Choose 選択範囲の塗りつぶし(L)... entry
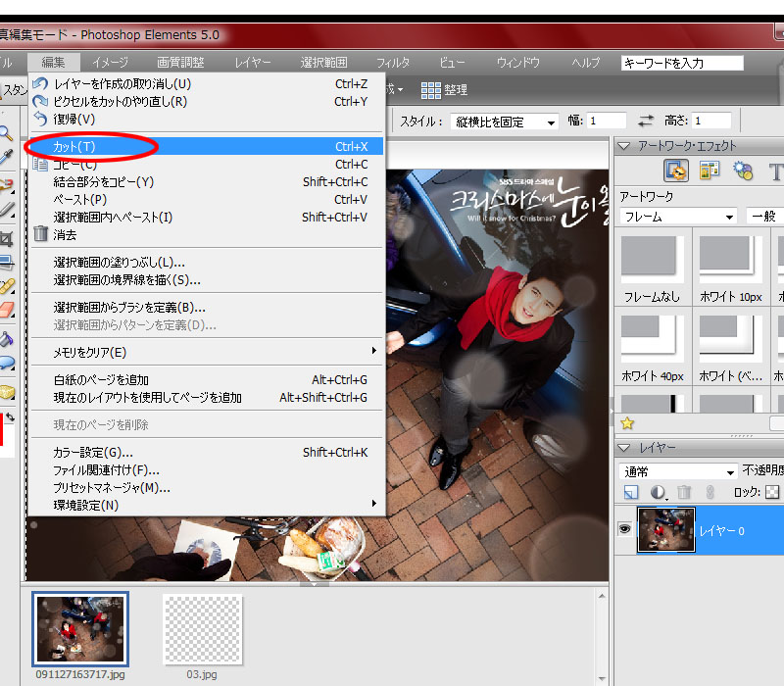The width and height of the screenshot is (784, 686). tap(207, 262)
